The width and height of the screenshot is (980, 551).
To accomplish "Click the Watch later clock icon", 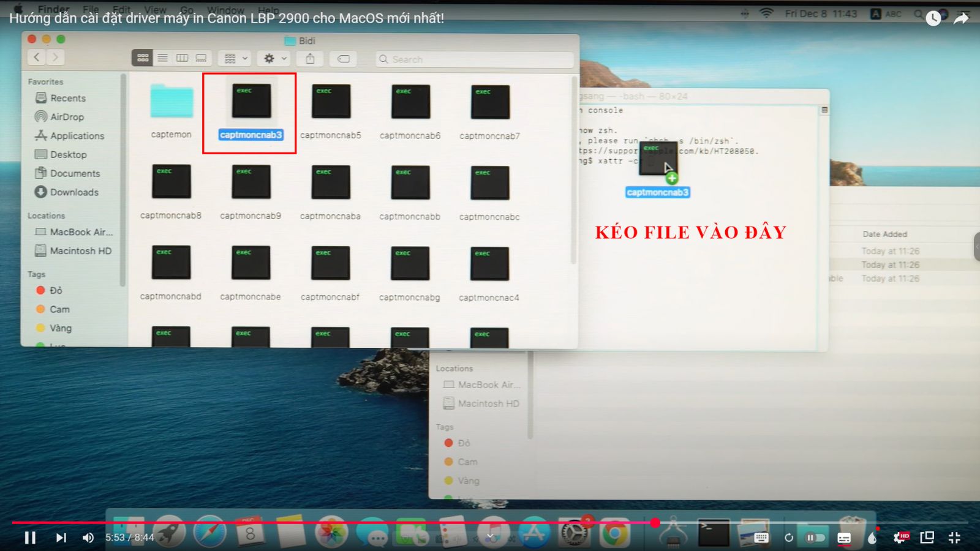I will tap(933, 18).
